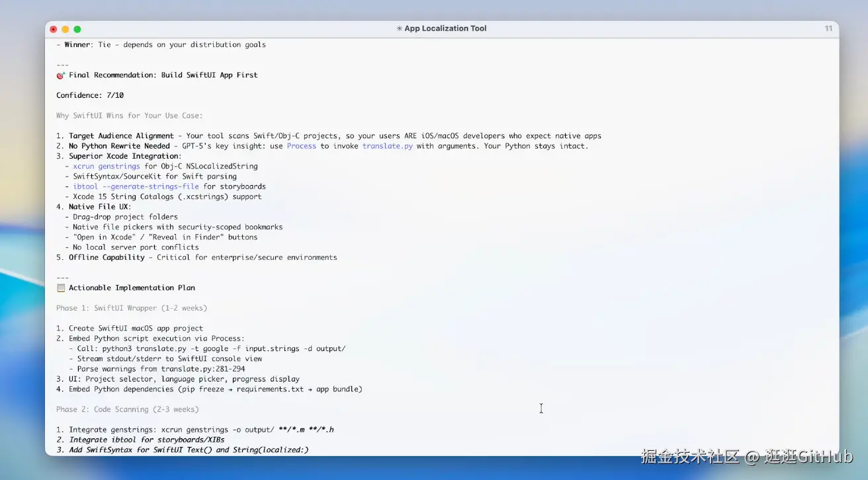The height and width of the screenshot is (480, 868).
Task: Minimize the App Localization Tool window
Action: tap(65, 29)
